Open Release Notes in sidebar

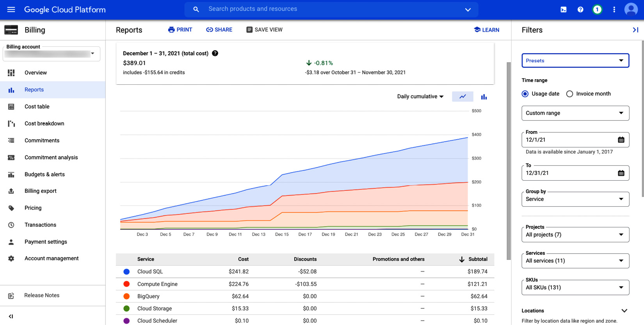coord(42,295)
